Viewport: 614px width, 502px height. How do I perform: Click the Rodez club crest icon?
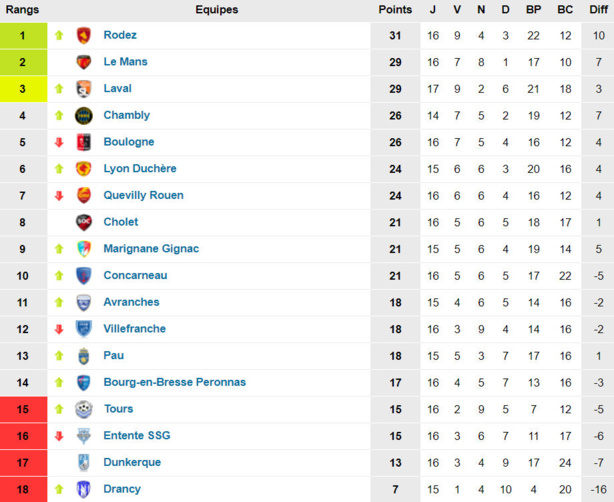pyautogui.click(x=83, y=35)
